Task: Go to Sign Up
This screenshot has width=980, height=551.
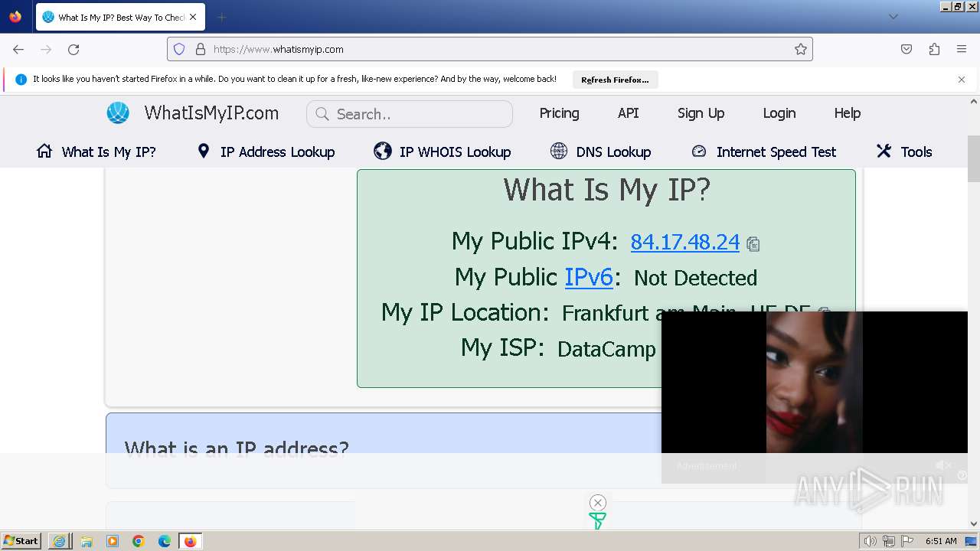Action: [x=701, y=113]
